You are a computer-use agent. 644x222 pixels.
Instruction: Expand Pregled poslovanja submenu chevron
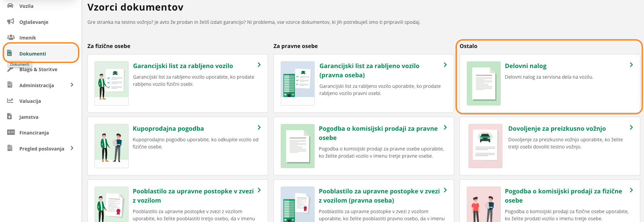[x=72, y=148]
